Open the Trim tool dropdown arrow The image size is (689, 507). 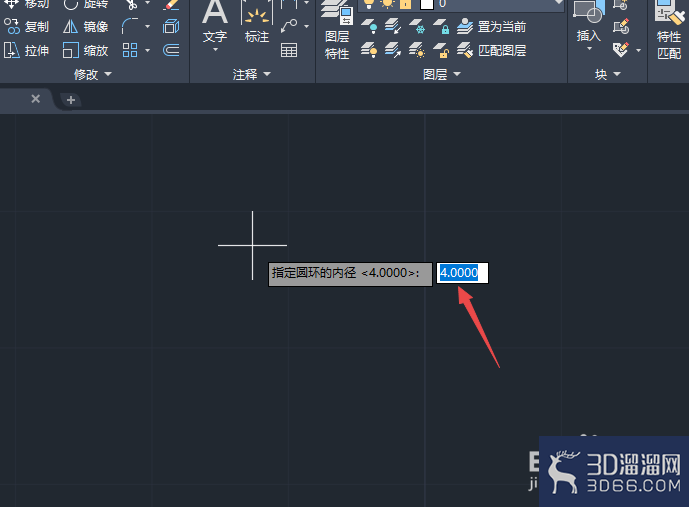(147, 4)
